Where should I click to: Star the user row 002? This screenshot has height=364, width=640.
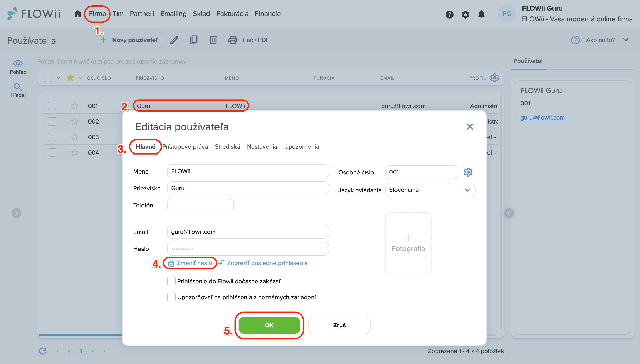74,121
